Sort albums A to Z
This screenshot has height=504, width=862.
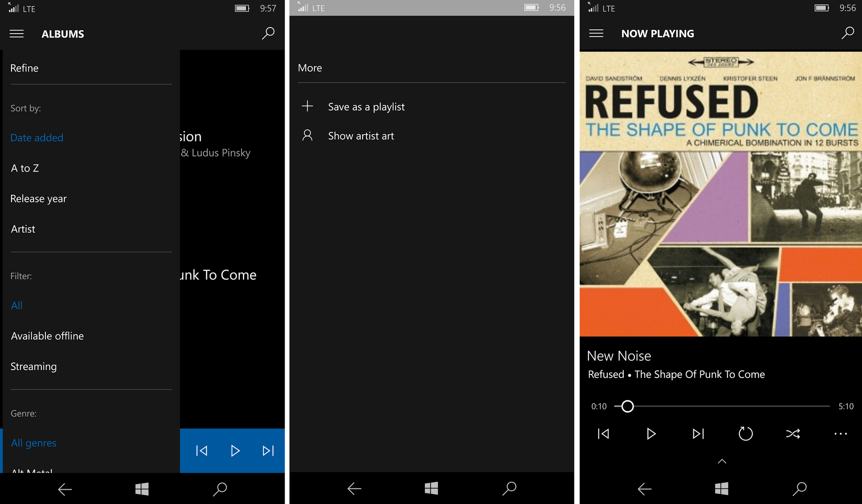pyautogui.click(x=25, y=168)
